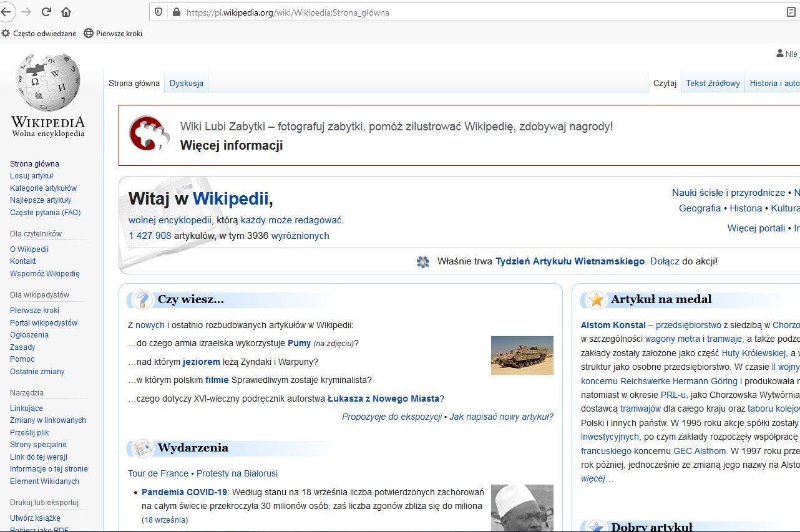800x532 pixels.
Task: Click the question mark Czy wiesz icon
Action: 143,300
